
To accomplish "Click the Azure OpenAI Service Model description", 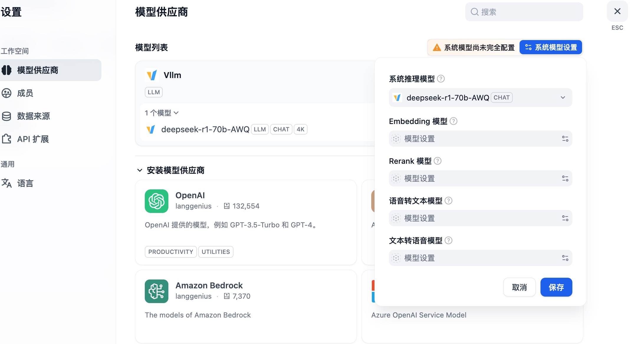I will [x=419, y=315].
